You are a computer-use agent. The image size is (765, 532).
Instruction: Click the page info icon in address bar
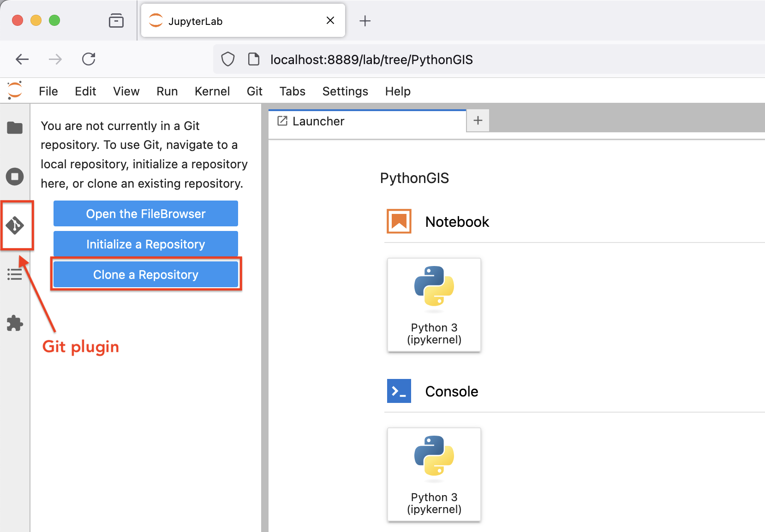point(253,59)
